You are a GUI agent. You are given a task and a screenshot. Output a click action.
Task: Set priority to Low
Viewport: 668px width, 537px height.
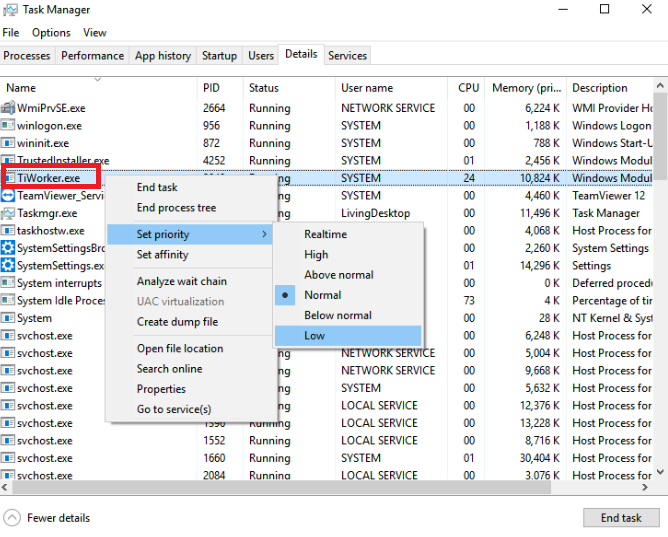click(315, 336)
